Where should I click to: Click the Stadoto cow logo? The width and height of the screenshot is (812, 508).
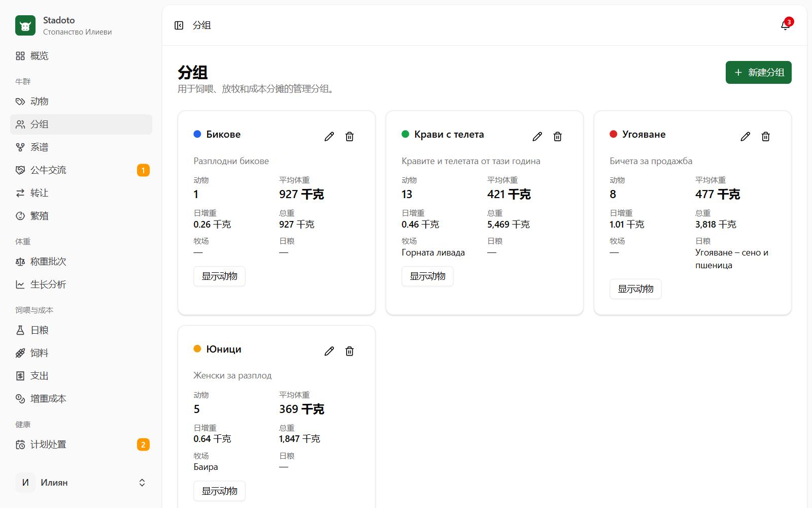coord(25,25)
